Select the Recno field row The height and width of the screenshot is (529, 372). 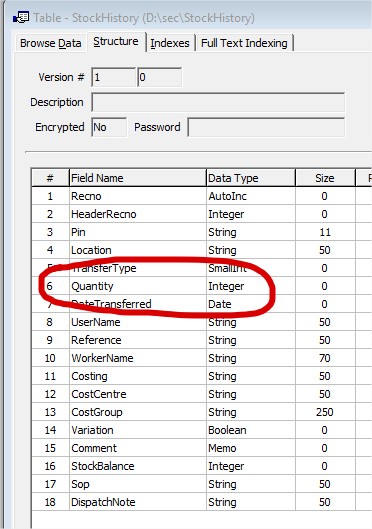(202, 196)
